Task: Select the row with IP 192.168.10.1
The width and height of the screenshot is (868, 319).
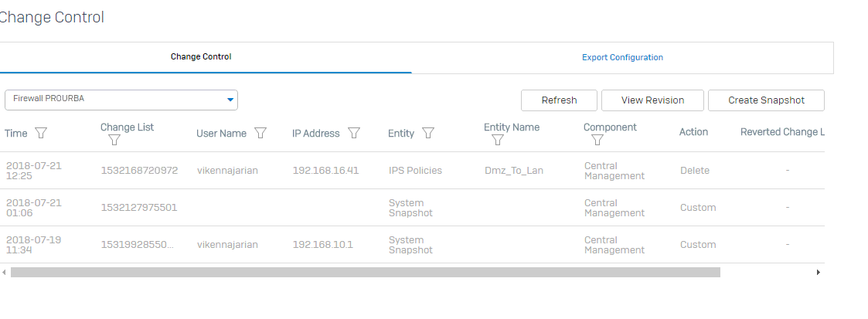Action: 413,245
